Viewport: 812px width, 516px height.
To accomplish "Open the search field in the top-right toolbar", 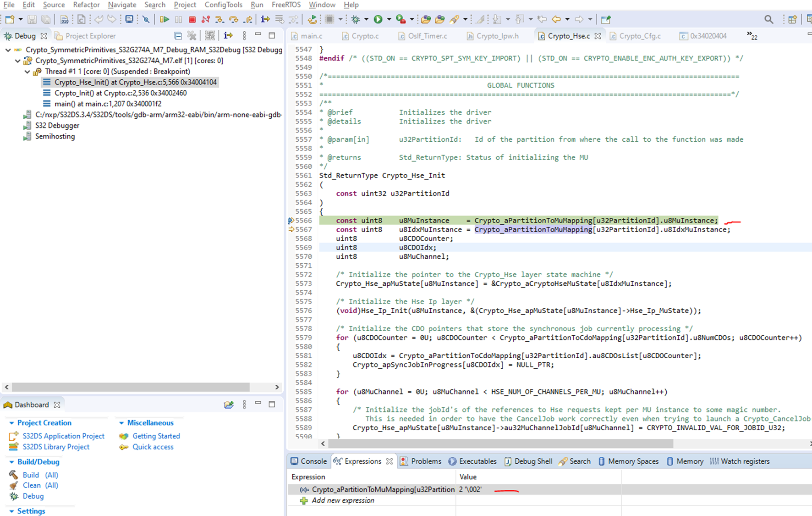I will click(769, 19).
